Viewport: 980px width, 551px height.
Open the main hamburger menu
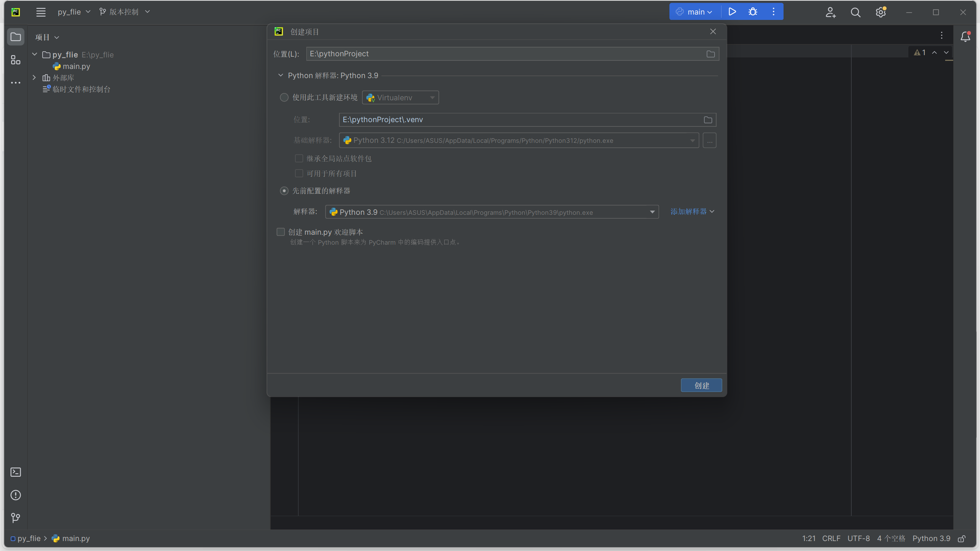pos(41,11)
